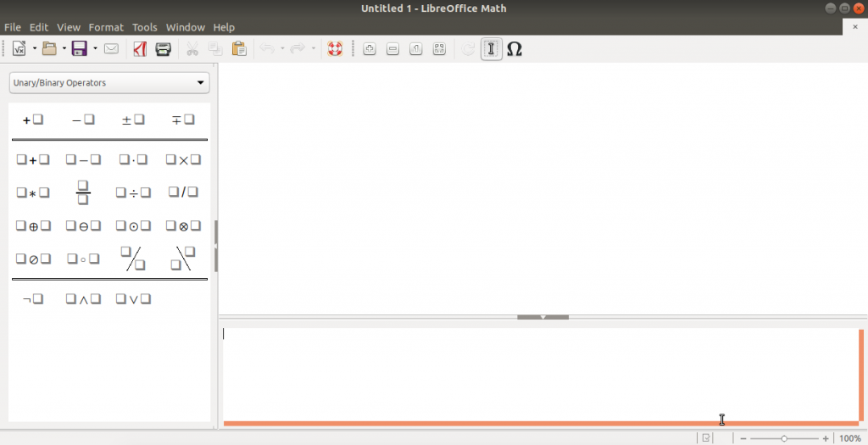Image resolution: width=868 pixels, height=445 pixels.
Task: Click the status bar zoom slider handle
Action: (784, 438)
